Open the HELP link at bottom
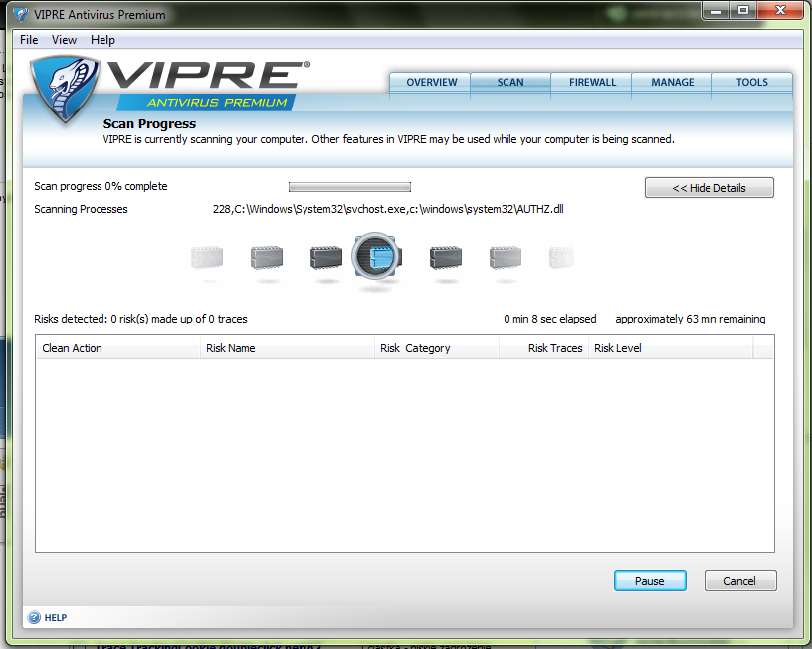The image size is (812, 649). (56, 618)
